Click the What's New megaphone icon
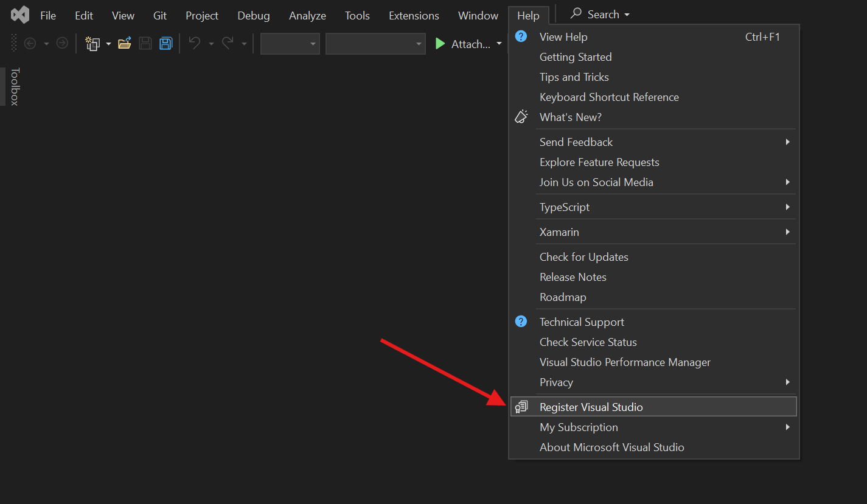The height and width of the screenshot is (504, 867). (x=521, y=116)
